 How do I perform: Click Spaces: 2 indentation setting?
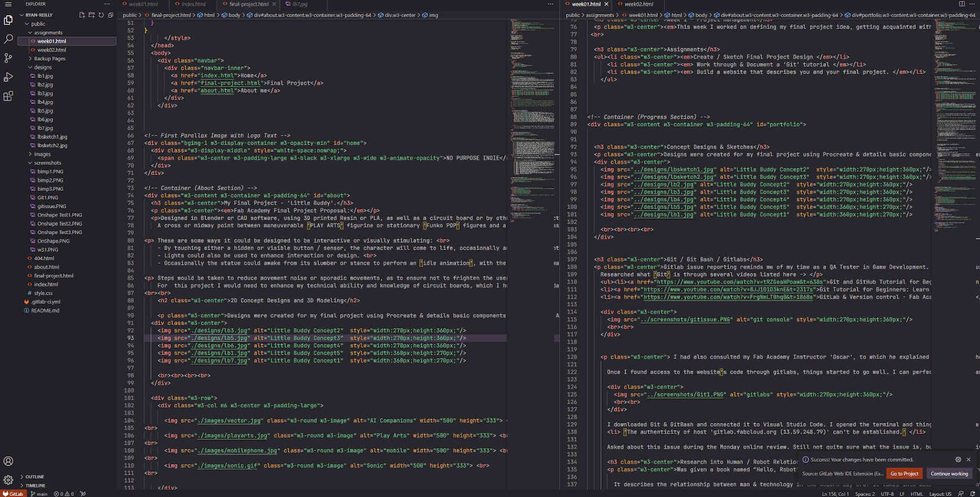(x=865, y=494)
